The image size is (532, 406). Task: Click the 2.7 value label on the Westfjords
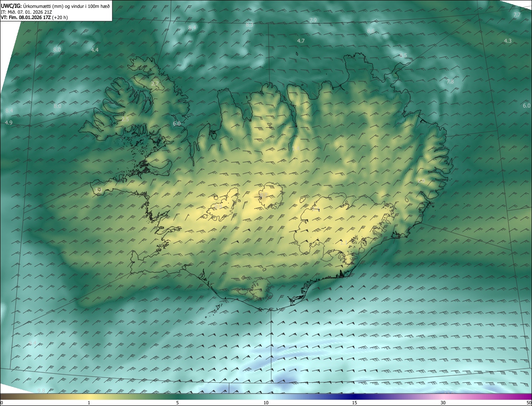point(155,84)
